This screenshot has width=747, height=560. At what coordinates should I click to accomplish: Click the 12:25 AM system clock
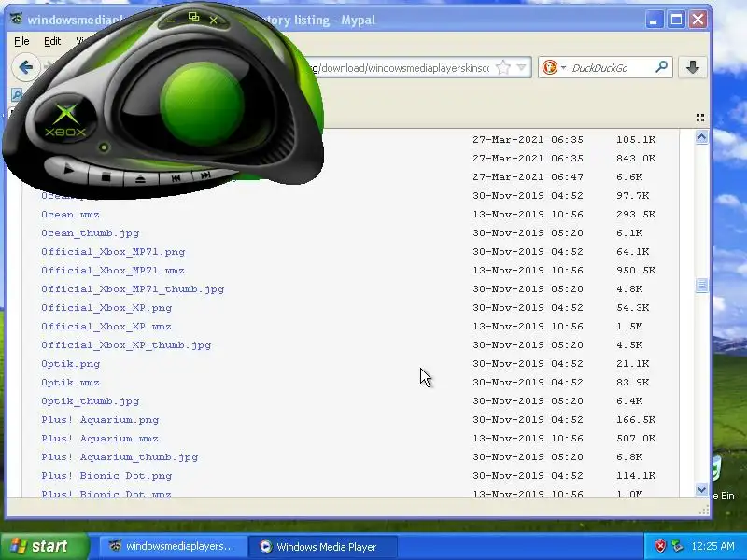coord(712,546)
